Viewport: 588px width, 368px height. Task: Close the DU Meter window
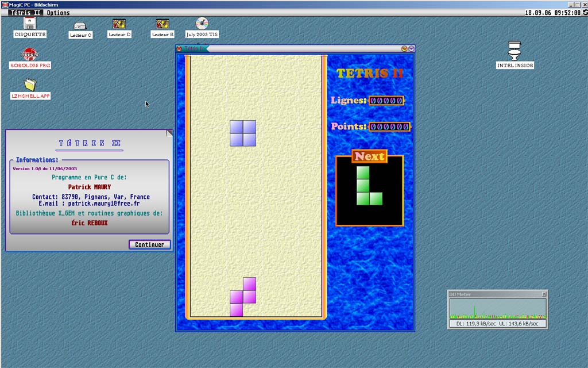coord(544,294)
